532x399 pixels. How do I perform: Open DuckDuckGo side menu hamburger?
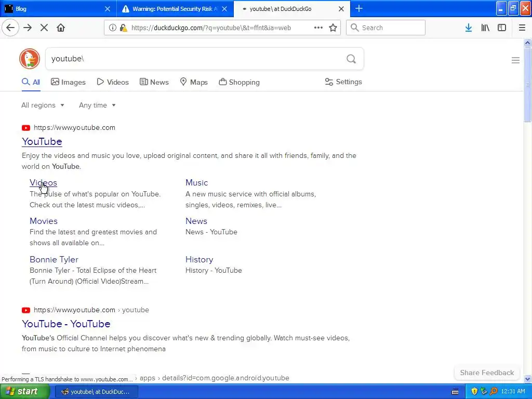(x=515, y=60)
